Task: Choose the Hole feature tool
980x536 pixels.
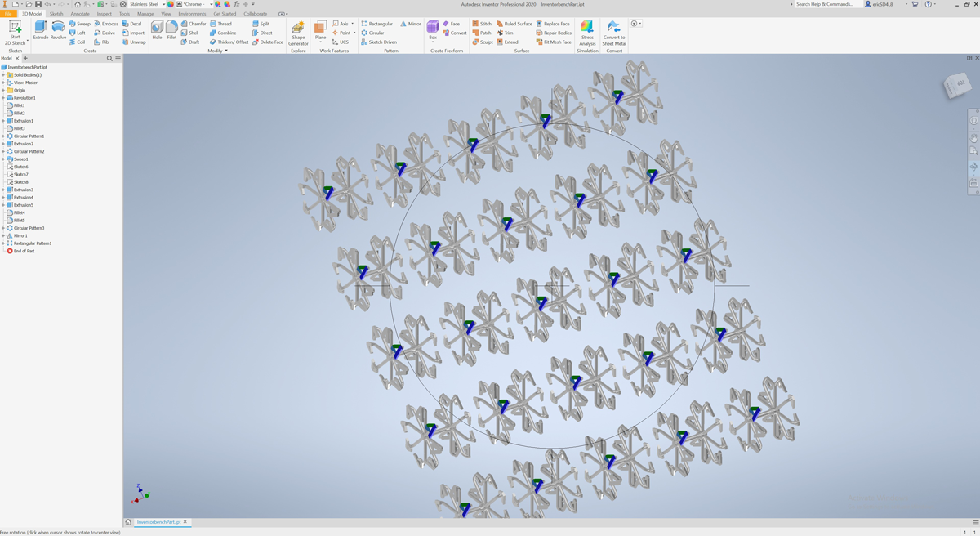Action: (157, 29)
